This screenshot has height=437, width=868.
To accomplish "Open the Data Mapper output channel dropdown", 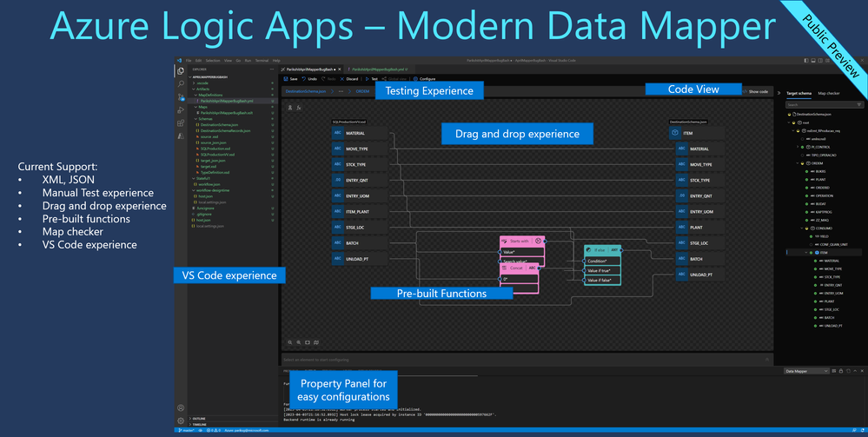I will [x=806, y=371].
